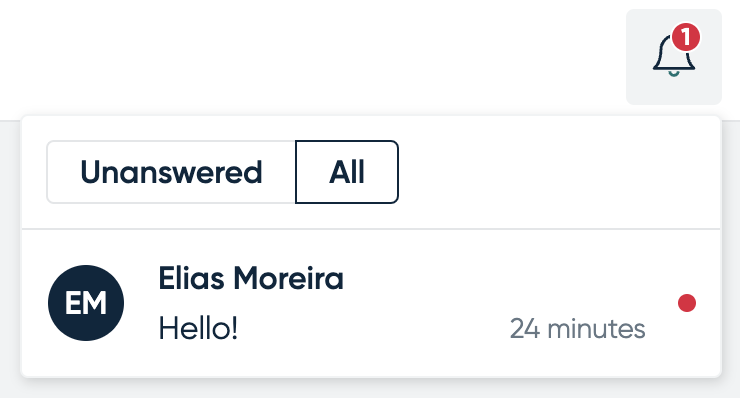The image size is (740, 398).
Task: Show All messages tab
Action: click(x=347, y=172)
